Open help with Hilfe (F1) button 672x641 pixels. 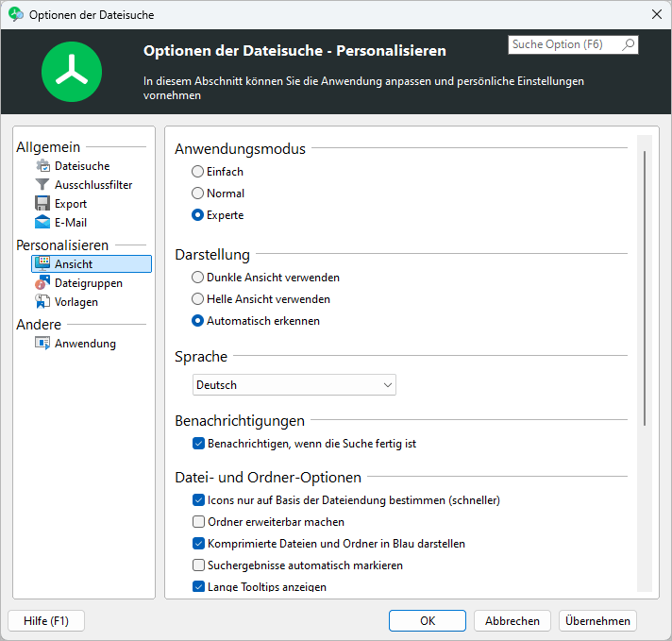[46, 621]
